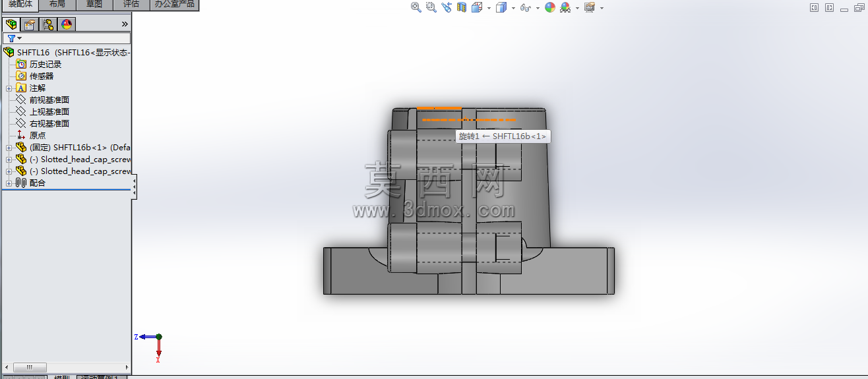Screen dimensions: 868x379
Task: Click the Edit Appearance color ball icon
Action: tap(550, 7)
